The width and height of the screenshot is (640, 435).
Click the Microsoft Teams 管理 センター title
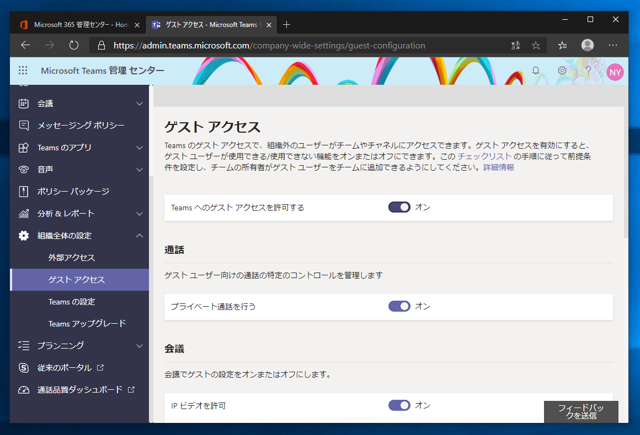(102, 71)
